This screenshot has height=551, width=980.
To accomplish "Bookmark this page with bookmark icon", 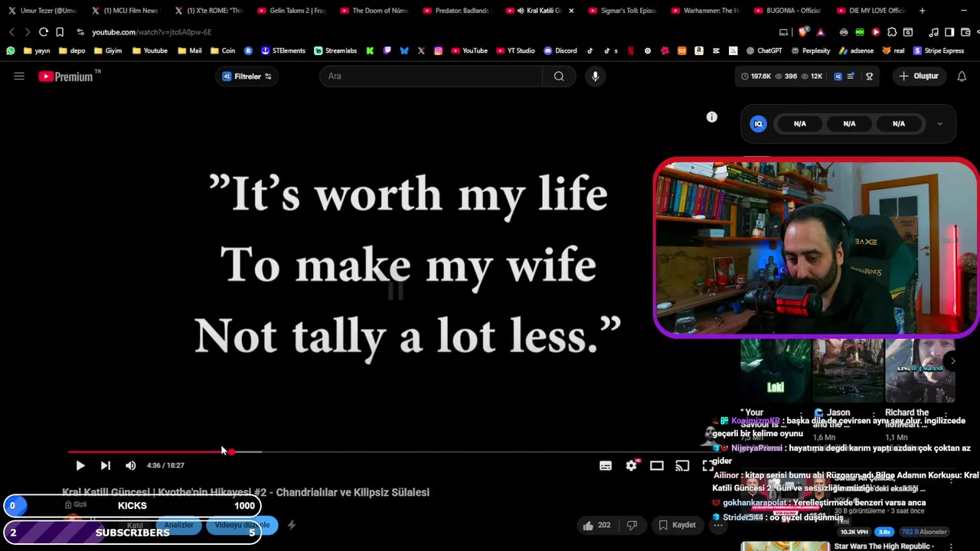I will pos(60,32).
